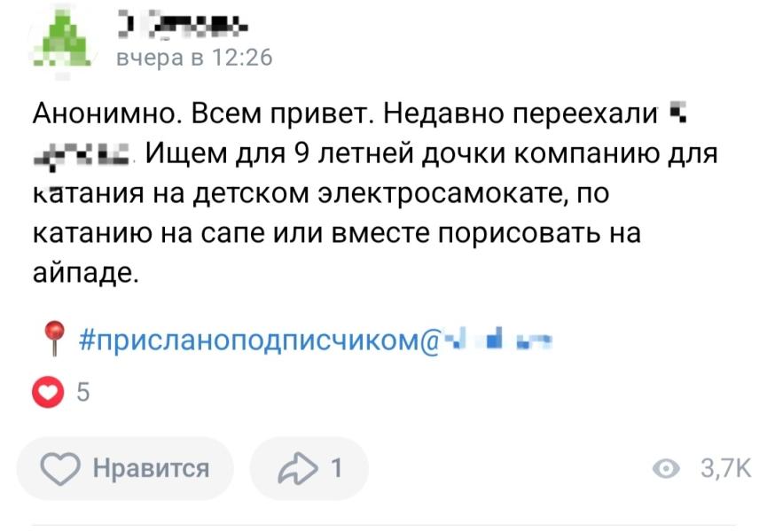Image resolution: width=767 pixels, height=532 pixels.
Task: Click the share arrow icon
Action: coord(297,468)
